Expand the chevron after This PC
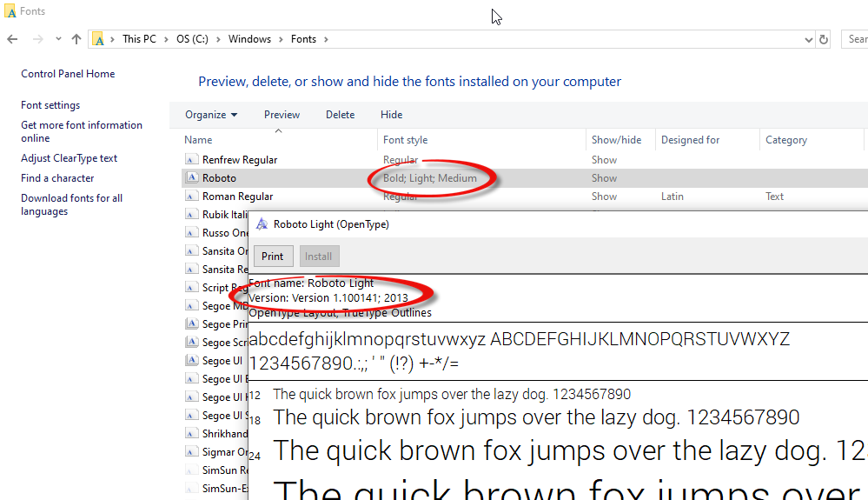 coord(166,39)
